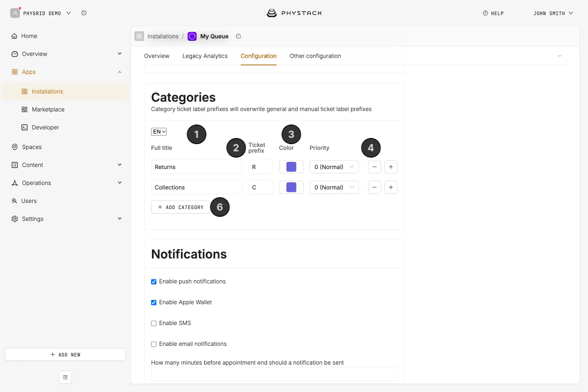Expand the Settings sidebar section
Screen dimensions: 588x392
tap(120, 219)
